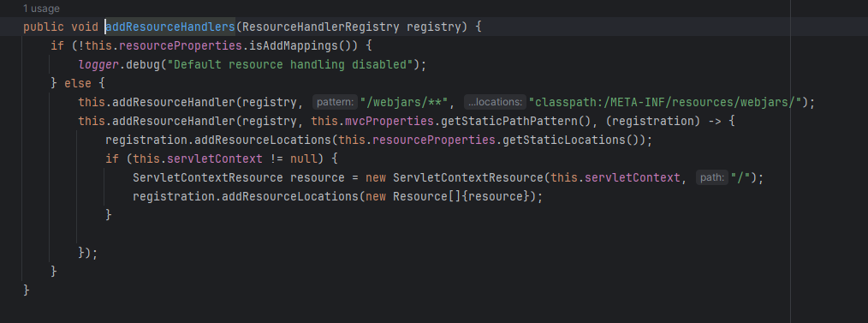Click the addResourceHandlers method name
Image resolution: width=868 pixels, height=323 pixels.
pos(170,27)
